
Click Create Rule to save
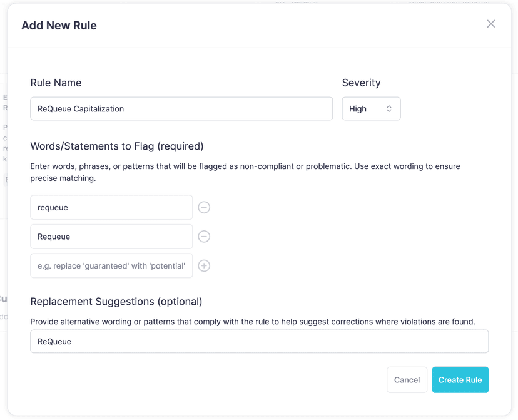click(x=460, y=380)
